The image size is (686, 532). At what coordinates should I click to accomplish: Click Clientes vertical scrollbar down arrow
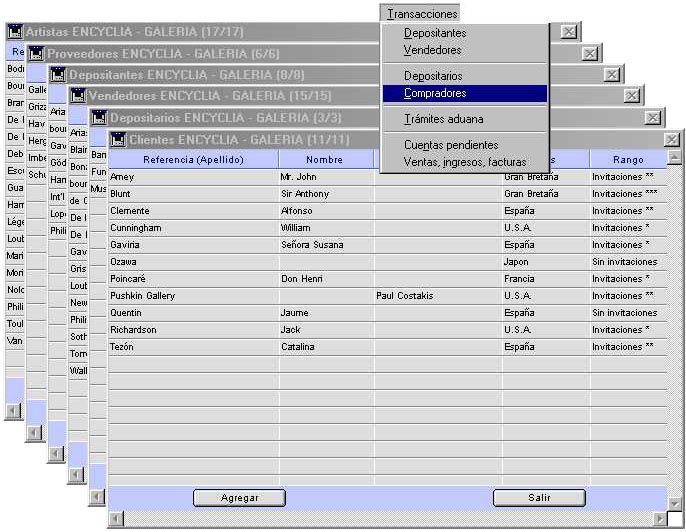pyautogui.click(x=675, y=504)
